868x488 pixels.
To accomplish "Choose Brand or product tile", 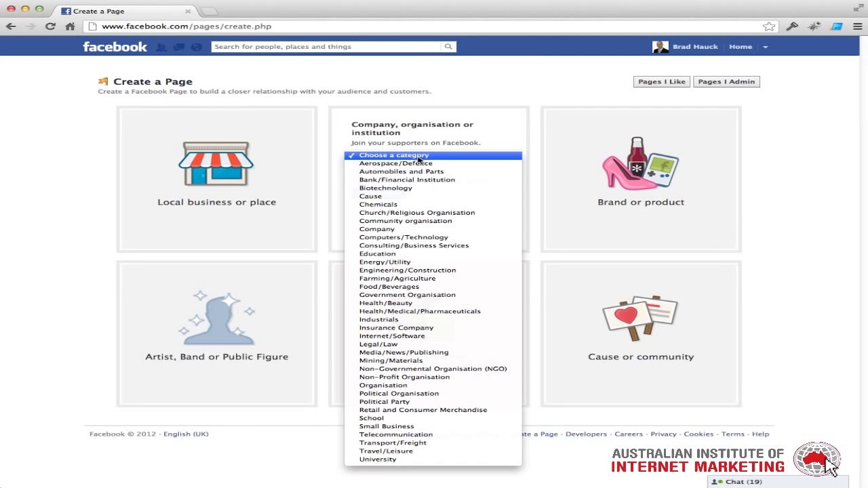I will 641,179.
